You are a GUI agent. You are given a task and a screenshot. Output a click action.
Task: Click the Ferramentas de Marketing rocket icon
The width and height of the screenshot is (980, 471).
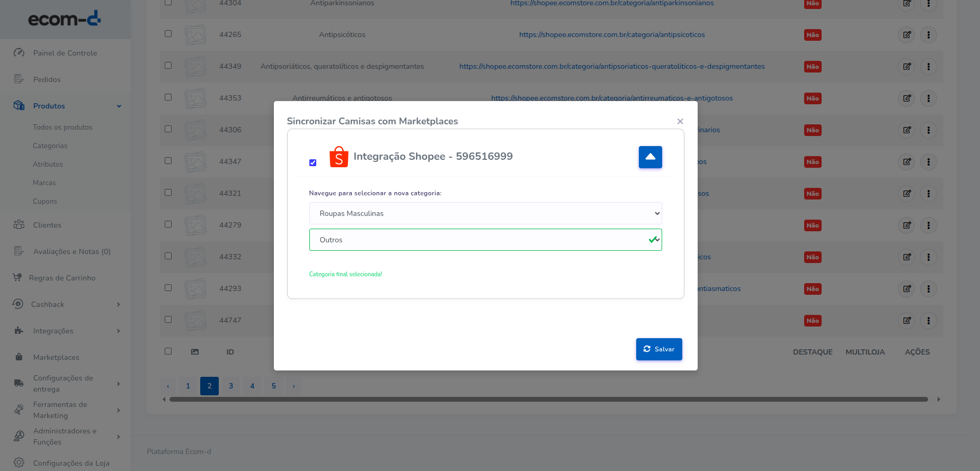pos(19,410)
